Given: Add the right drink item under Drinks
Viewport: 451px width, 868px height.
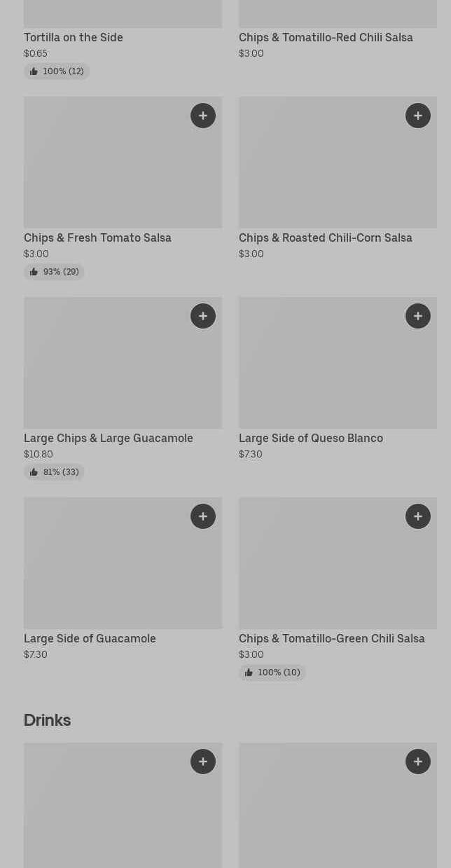Looking at the screenshot, I should pyautogui.click(x=418, y=762).
